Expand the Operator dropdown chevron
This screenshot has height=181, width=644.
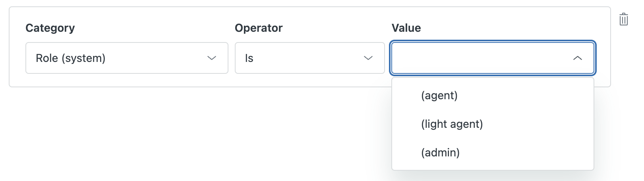pos(368,58)
